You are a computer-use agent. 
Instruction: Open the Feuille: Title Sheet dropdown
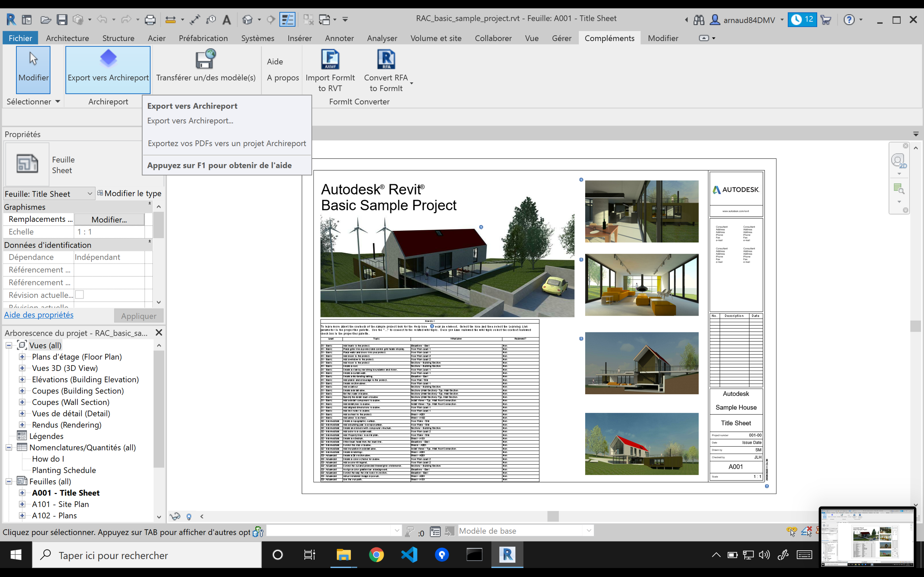coord(89,194)
